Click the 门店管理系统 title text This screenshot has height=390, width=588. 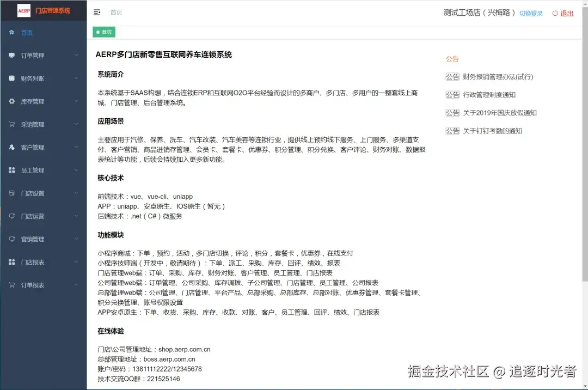tap(52, 11)
